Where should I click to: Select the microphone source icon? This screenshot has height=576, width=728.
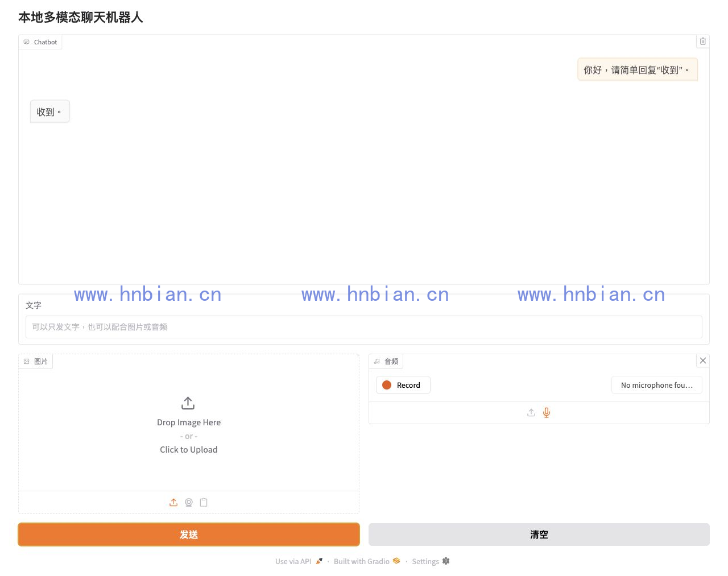pos(547,413)
